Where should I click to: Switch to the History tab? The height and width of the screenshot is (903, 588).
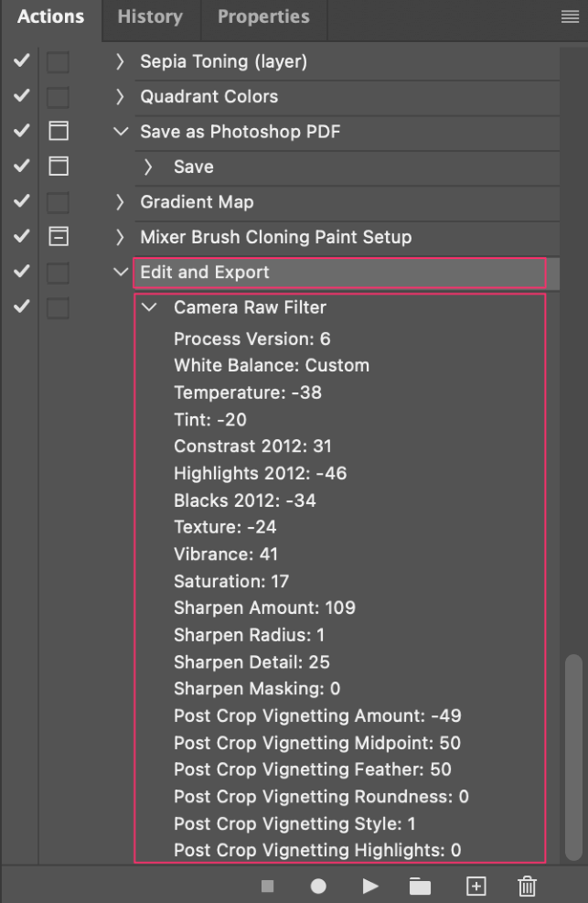pos(150,16)
